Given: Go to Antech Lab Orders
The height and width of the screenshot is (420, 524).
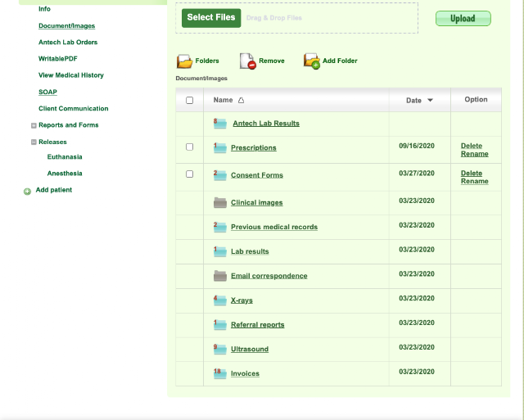Looking at the screenshot, I should tap(68, 42).
